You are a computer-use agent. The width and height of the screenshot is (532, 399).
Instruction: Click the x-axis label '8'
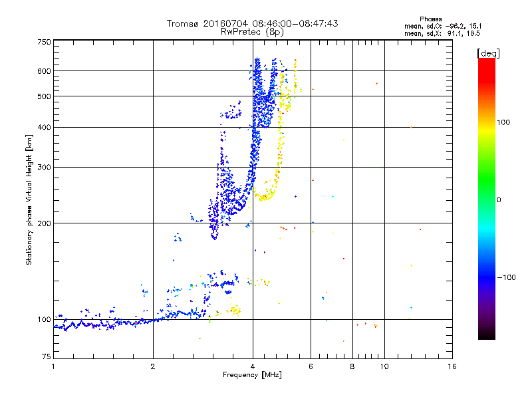click(352, 366)
